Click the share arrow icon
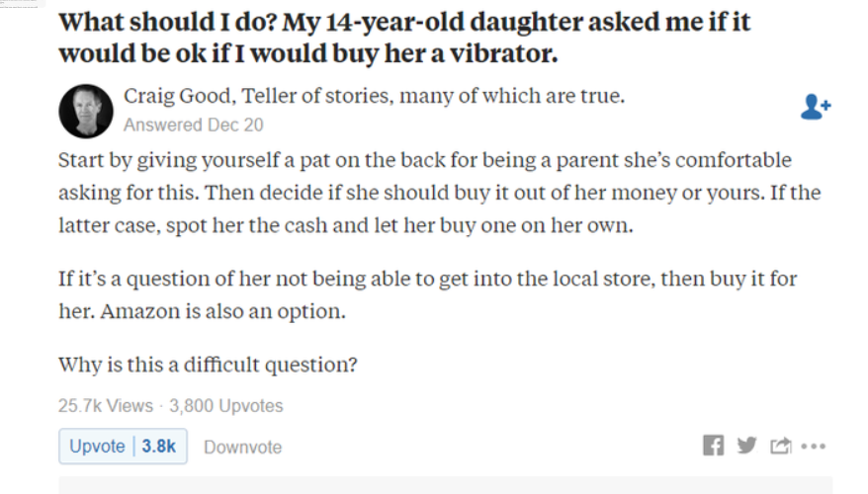Viewport: 868px width, 494px height. tap(781, 446)
